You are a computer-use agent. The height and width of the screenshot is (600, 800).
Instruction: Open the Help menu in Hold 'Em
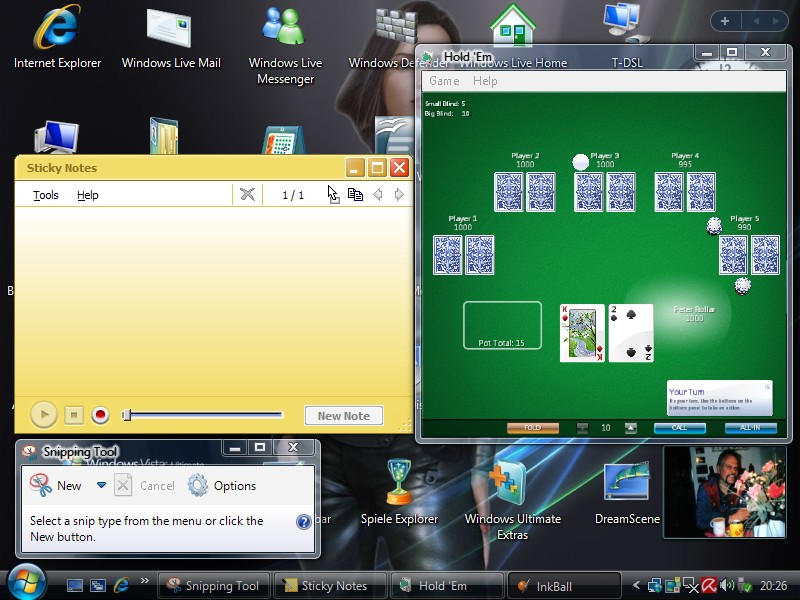[x=485, y=81]
